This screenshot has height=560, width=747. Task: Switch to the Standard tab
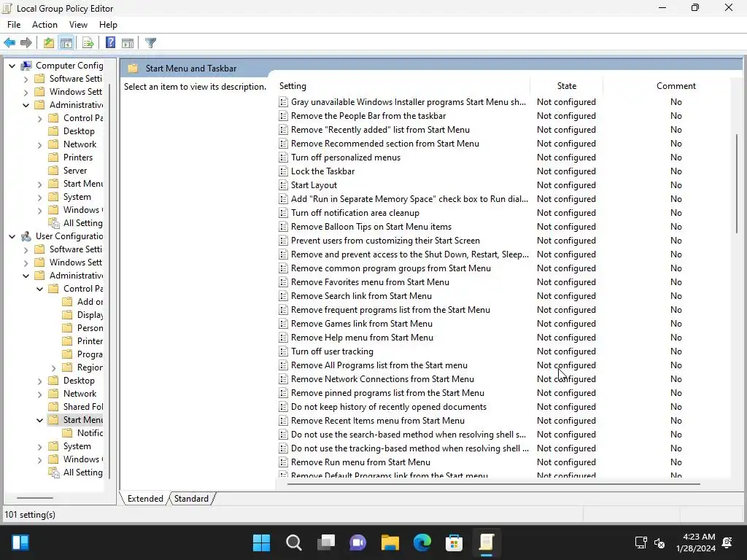(191, 499)
